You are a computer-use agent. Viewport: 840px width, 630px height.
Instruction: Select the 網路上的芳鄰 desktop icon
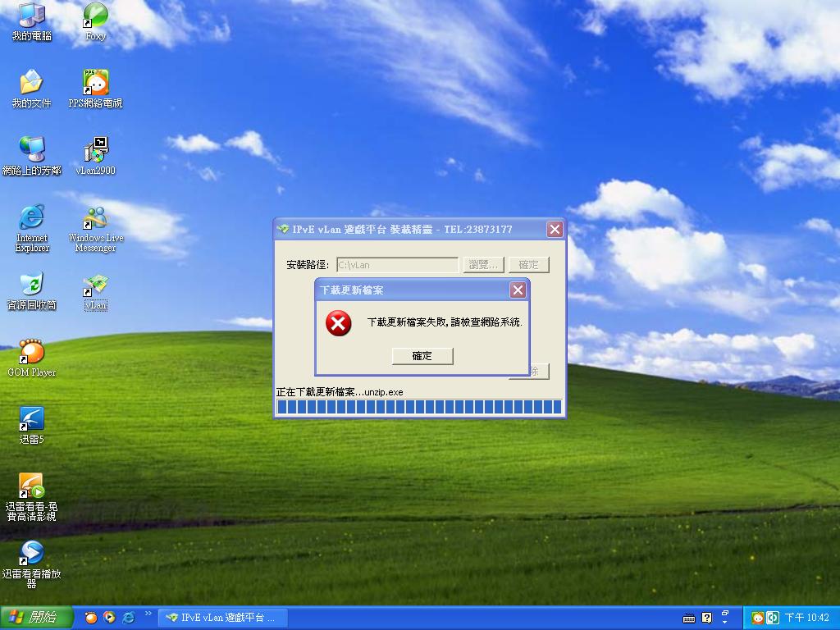[32, 156]
